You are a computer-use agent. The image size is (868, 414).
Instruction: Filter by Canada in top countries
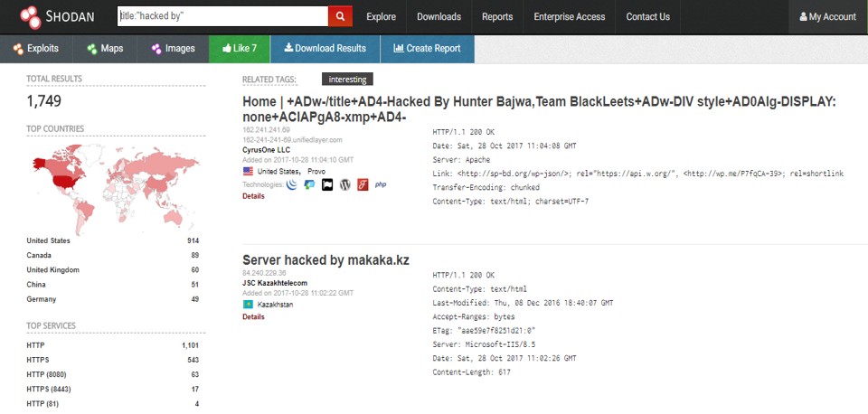pyautogui.click(x=112, y=256)
